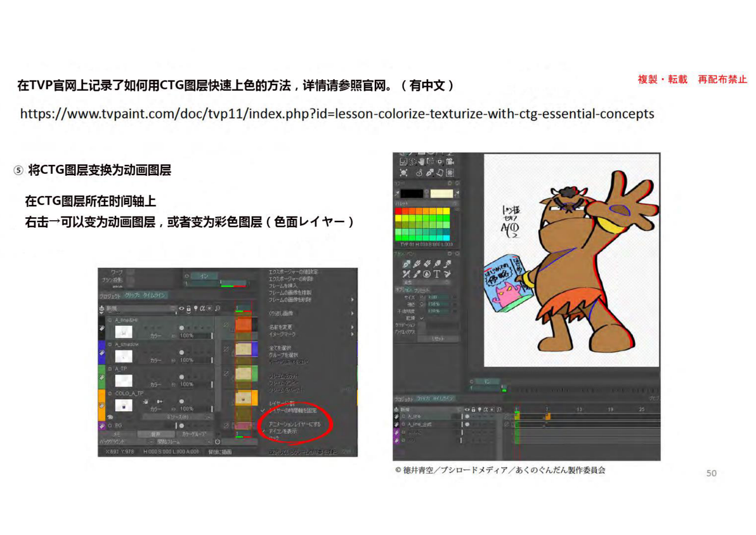756x535 pixels.
Task: Switch to Clip: Timeline tab in right screenshot
Action: (435, 399)
